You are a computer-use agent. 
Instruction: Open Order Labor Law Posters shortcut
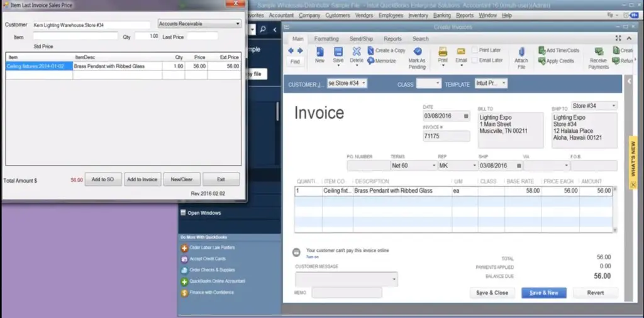pyautogui.click(x=207, y=247)
